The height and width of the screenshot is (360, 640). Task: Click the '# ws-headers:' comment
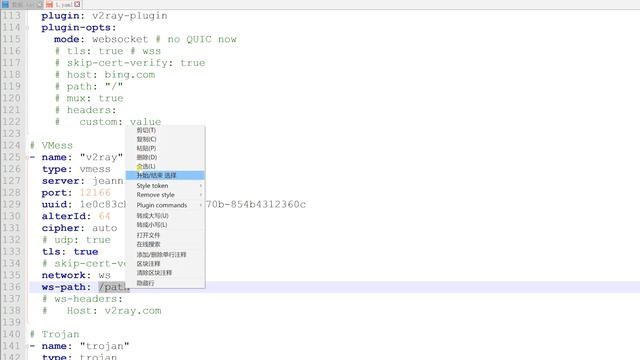click(82, 299)
